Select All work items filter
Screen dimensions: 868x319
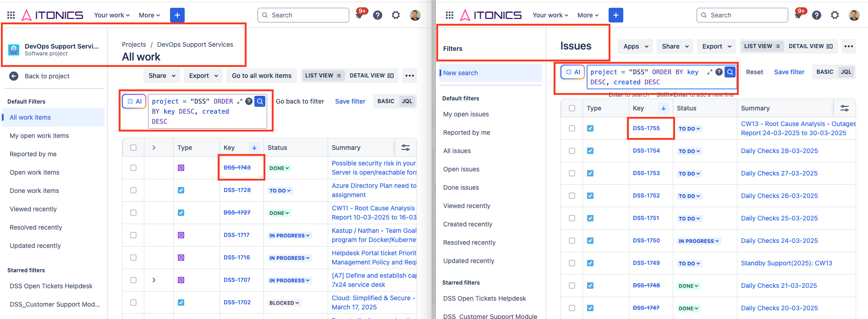coord(54,117)
